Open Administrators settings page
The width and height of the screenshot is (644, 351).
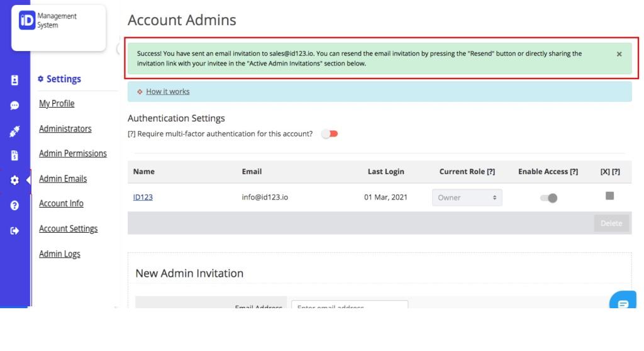coord(65,129)
